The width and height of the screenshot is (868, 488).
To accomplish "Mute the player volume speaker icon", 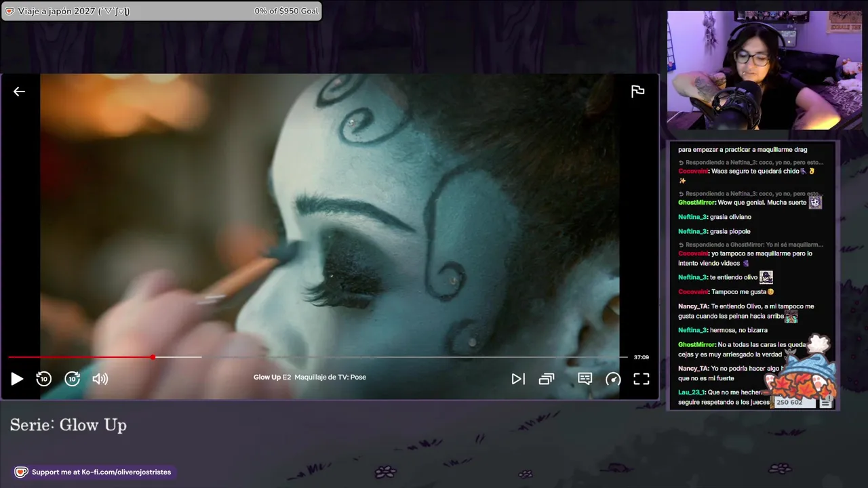I will tap(100, 379).
